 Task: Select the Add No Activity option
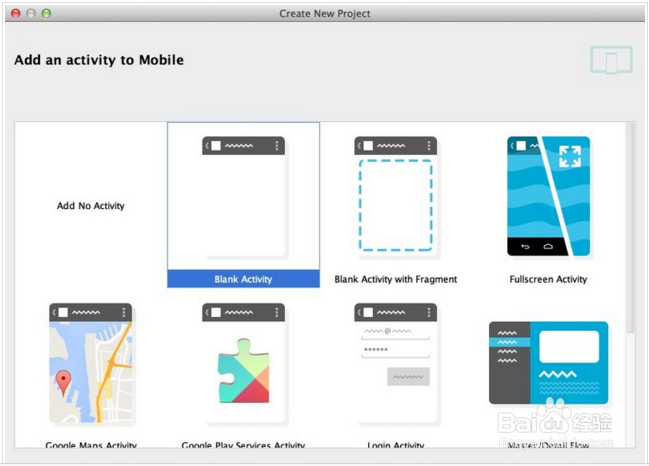tap(91, 206)
